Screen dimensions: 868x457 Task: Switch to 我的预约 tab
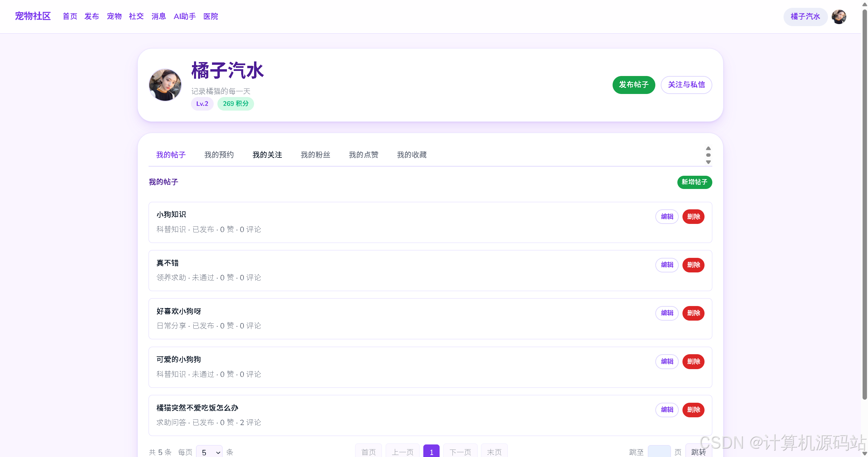coord(219,155)
